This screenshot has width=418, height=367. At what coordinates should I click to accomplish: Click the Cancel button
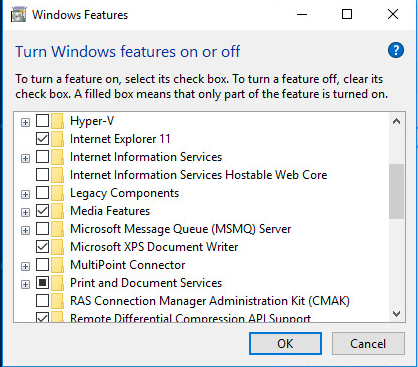[x=368, y=343]
